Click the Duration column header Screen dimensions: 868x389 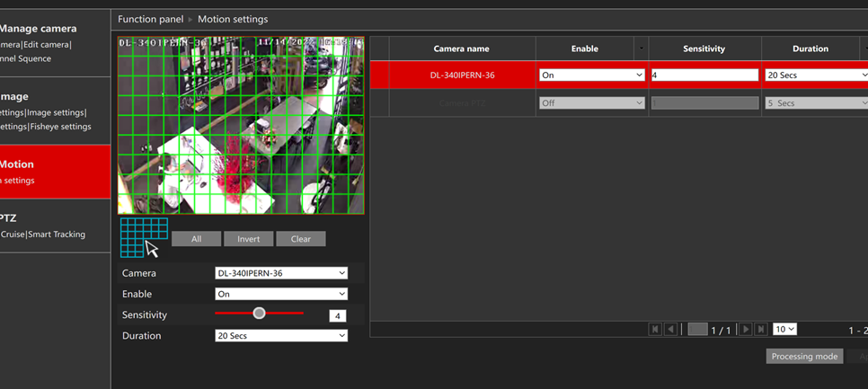(x=810, y=49)
